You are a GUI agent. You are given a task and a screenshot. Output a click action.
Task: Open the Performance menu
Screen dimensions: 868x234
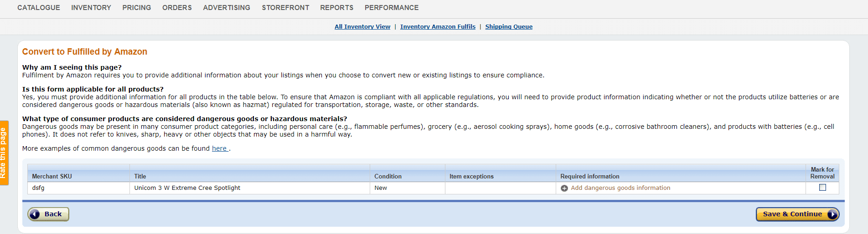tap(392, 8)
